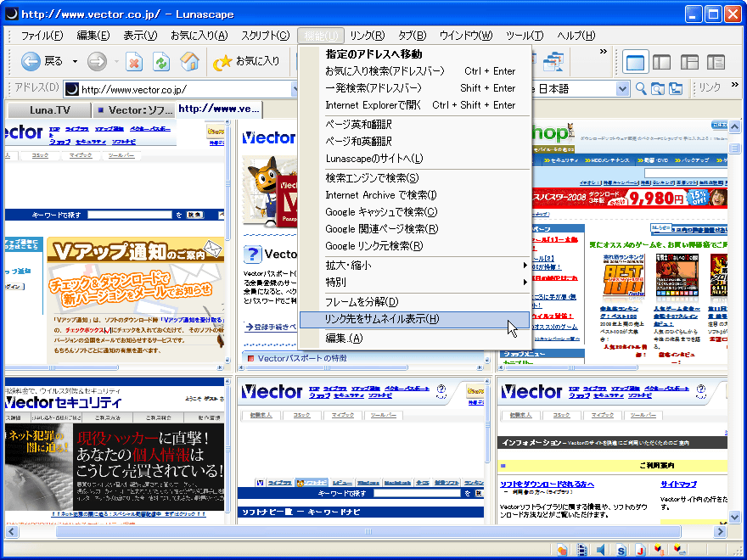
Task: Open the 編集(E) menu
Action: tap(93, 36)
